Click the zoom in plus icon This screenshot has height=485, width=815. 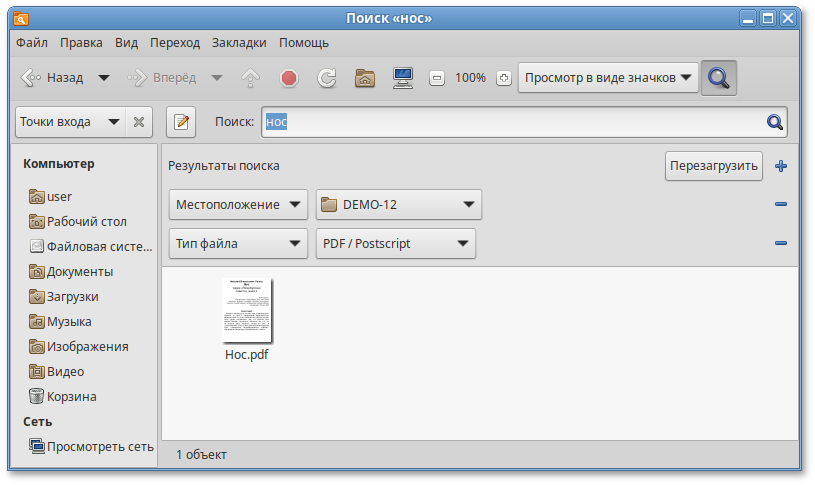pyautogui.click(x=503, y=78)
